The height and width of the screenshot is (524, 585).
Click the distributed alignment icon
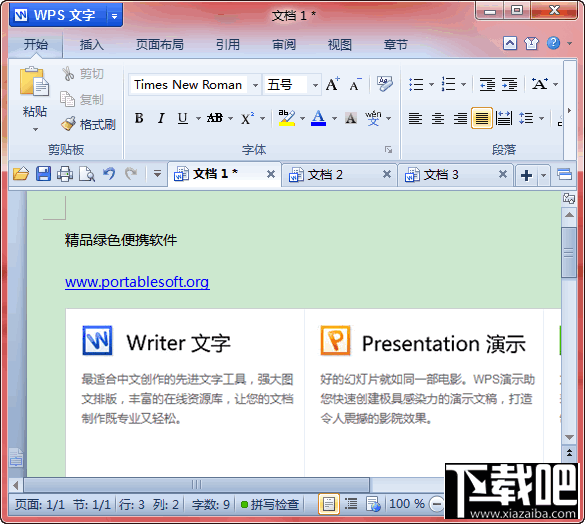pyautogui.click(x=504, y=119)
